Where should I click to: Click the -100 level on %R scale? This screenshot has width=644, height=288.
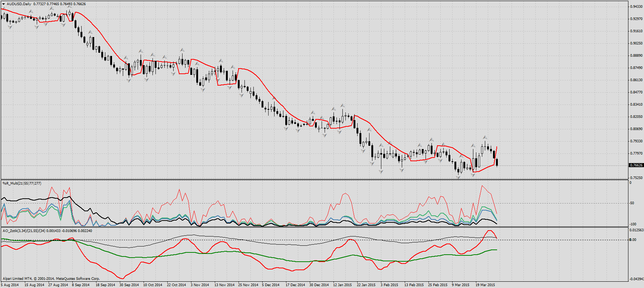(633, 224)
